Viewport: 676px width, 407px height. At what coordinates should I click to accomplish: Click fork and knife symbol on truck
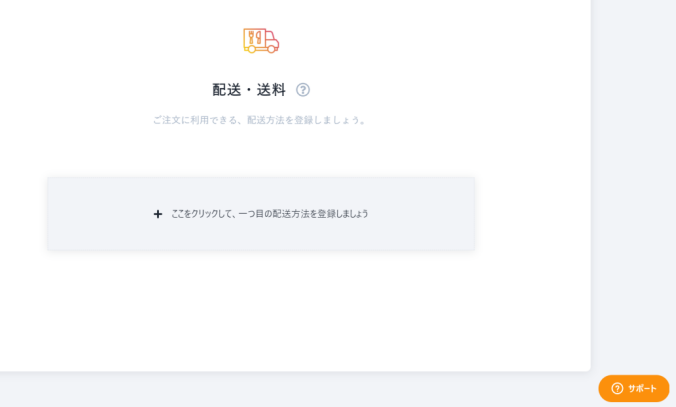click(x=255, y=38)
